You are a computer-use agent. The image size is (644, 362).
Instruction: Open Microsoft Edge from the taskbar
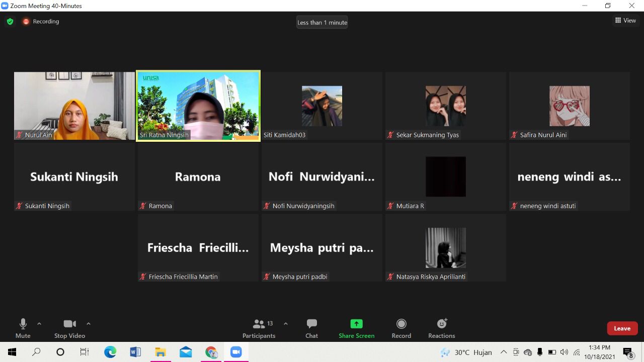click(110, 352)
